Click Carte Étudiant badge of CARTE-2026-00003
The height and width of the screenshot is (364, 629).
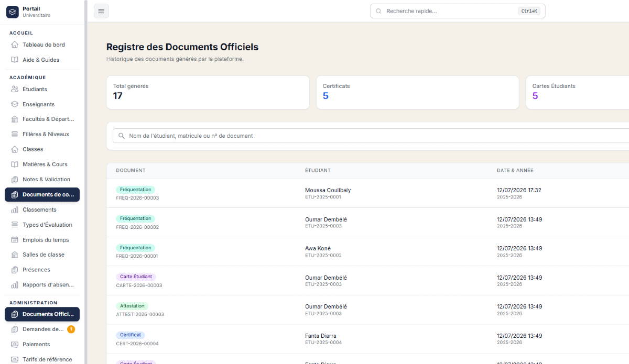[x=136, y=277]
